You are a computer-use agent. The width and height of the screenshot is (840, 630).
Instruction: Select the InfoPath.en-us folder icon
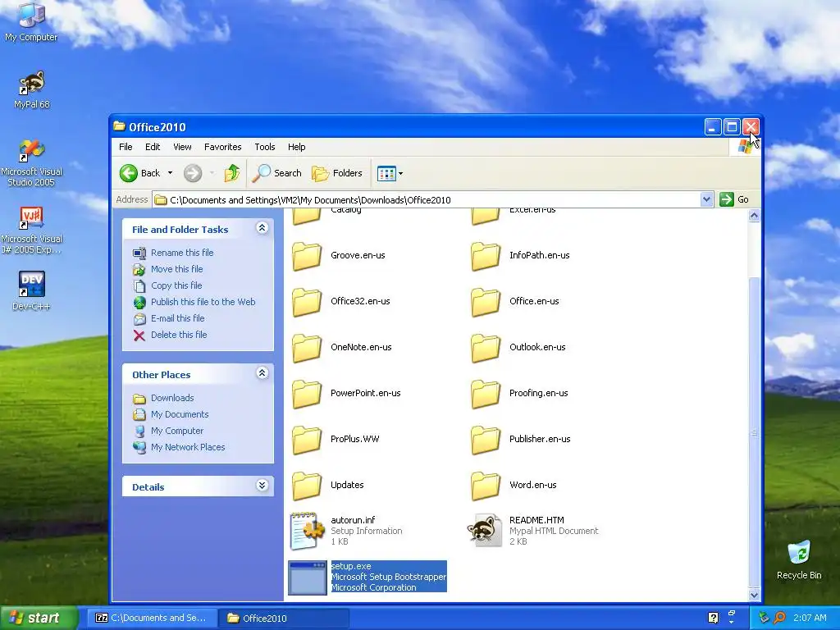coord(486,256)
